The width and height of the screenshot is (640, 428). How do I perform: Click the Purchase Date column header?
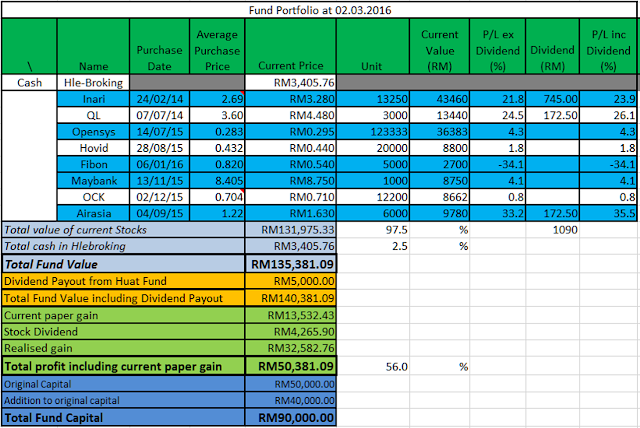click(x=160, y=46)
